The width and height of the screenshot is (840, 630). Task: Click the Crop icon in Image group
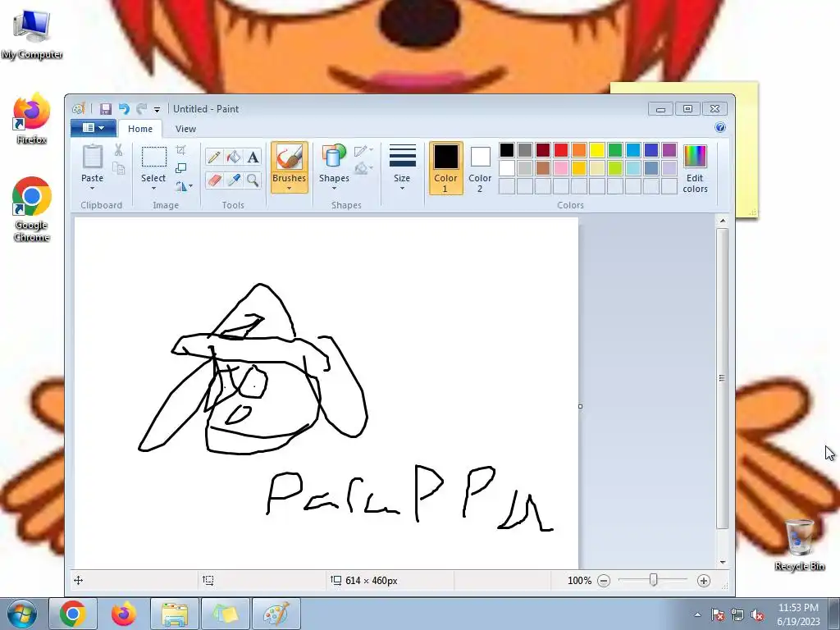(181, 151)
